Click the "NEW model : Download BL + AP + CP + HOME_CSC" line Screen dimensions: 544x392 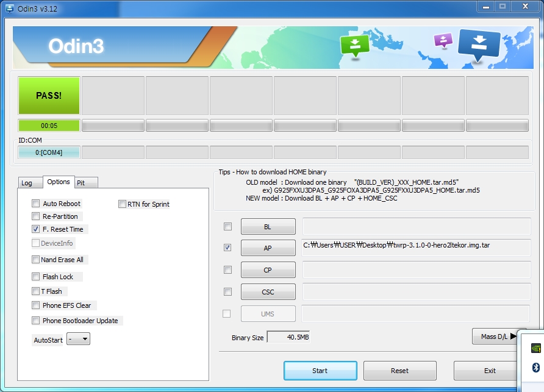(321, 198)
